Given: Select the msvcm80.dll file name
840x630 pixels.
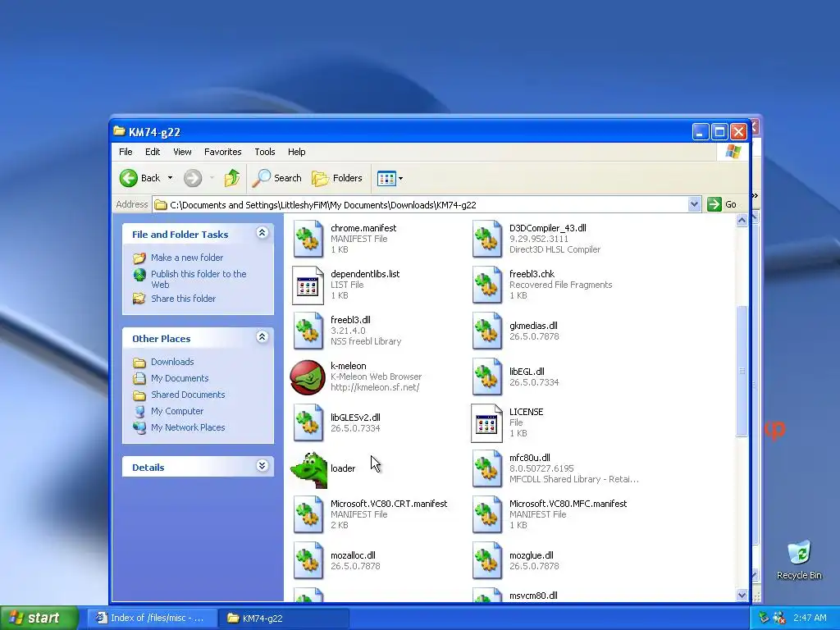Looking at the screenshot, I should pyautogui.click(x=533, y=596).
